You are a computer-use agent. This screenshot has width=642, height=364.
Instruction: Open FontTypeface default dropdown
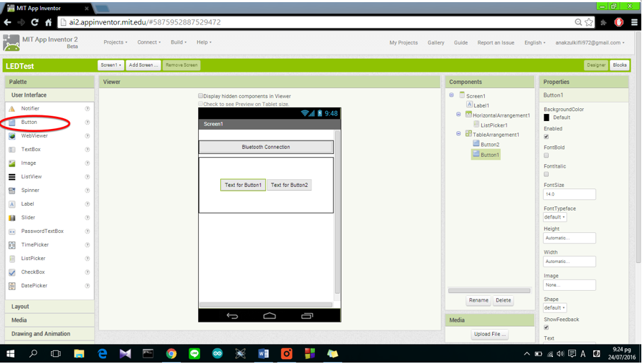click(554, 217)
